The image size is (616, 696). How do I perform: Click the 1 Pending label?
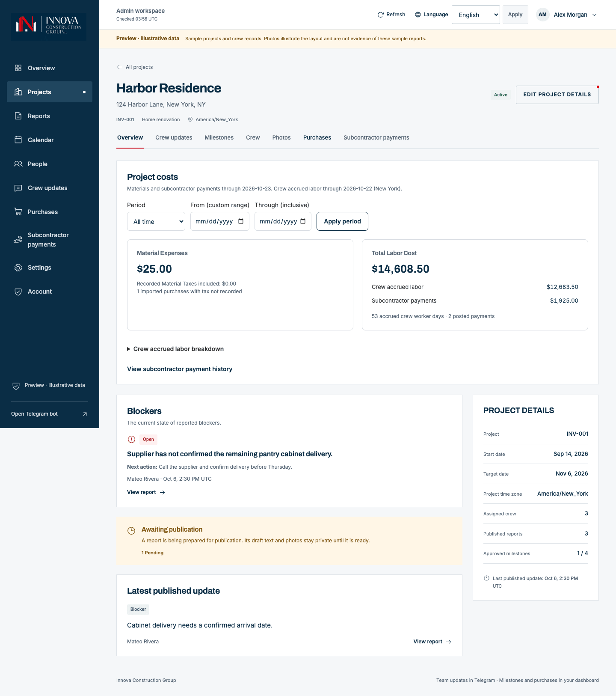tap(152, 553)
